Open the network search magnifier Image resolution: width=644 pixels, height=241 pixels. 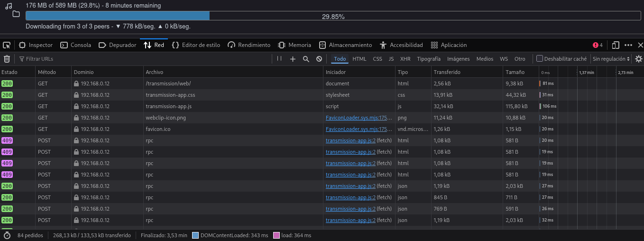[x=306, y=59]
